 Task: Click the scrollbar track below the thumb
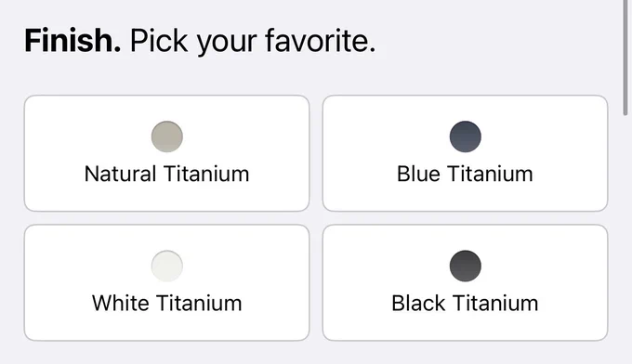click(625, 241)
